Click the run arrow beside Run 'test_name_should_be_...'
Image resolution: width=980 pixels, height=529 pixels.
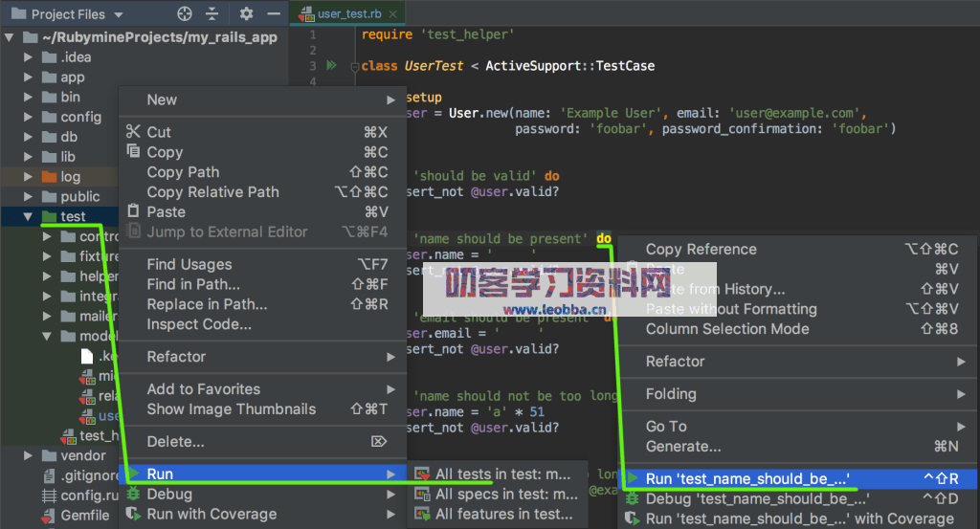633,478
